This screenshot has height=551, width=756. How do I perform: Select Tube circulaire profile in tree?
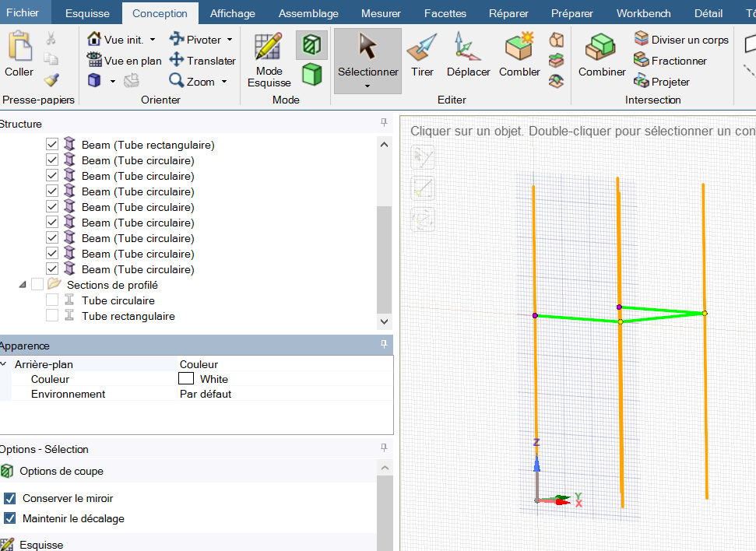point(118,300)
